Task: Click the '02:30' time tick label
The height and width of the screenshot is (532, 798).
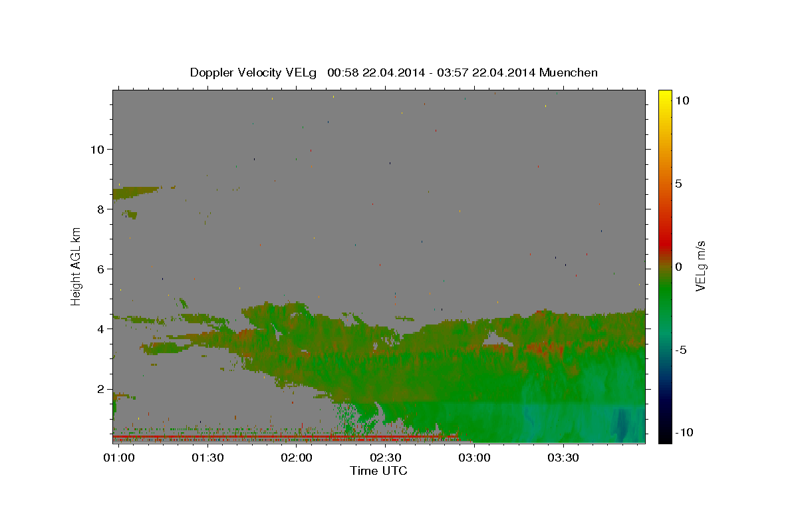Action: point(386,458)
